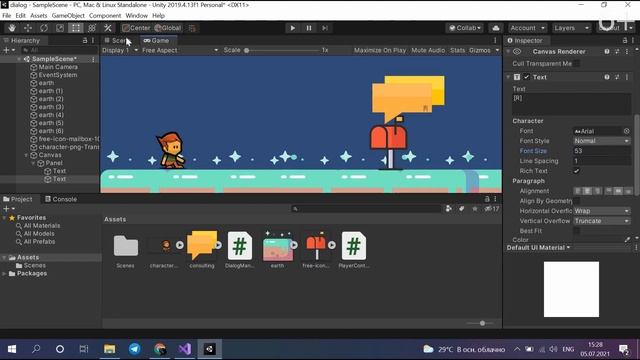Open Canvas Renderer component options menu
640x360 pixels.
pos(627,51)
